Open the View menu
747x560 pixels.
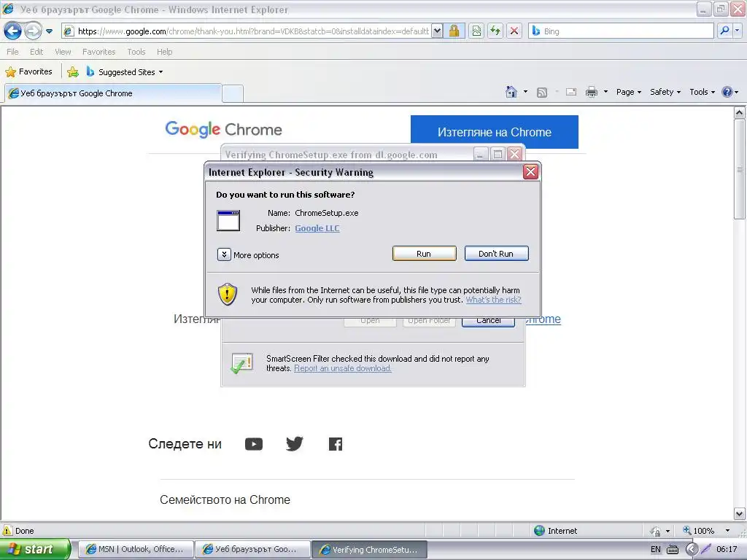63,52
